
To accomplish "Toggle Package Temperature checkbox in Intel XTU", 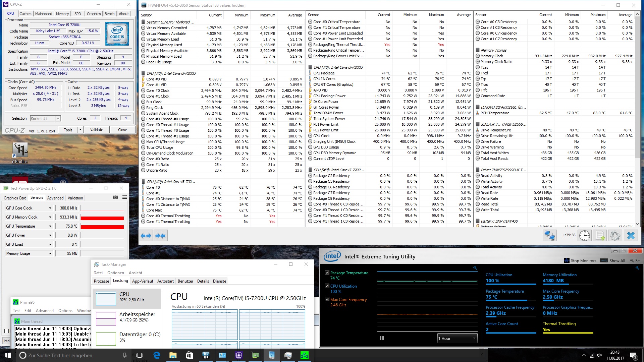I will click(327, 273).
